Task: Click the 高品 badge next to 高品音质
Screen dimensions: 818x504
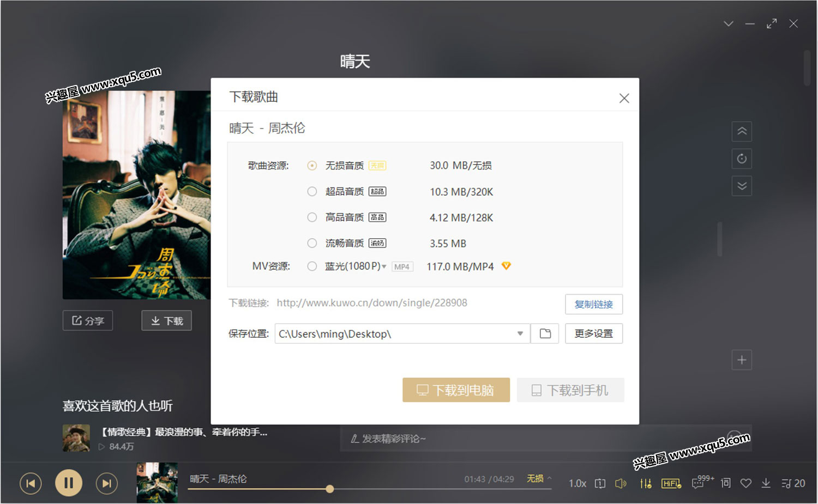Action: click(x=377, y=217)
